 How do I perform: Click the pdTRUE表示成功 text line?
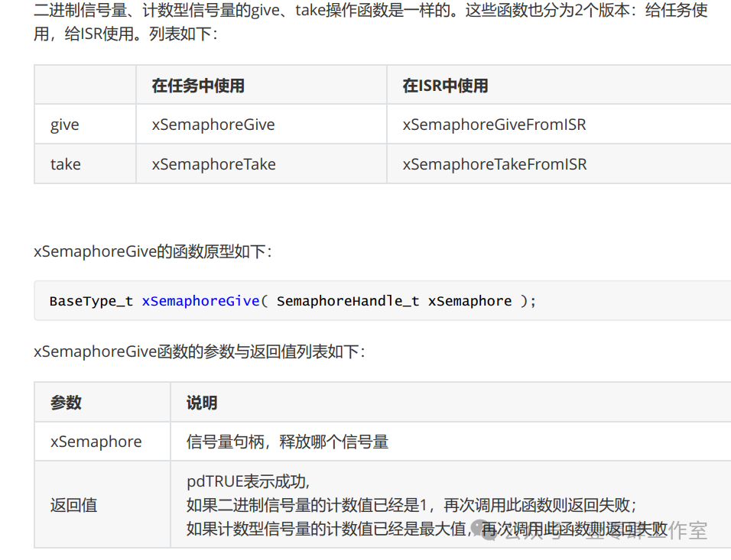pos(248,481)
